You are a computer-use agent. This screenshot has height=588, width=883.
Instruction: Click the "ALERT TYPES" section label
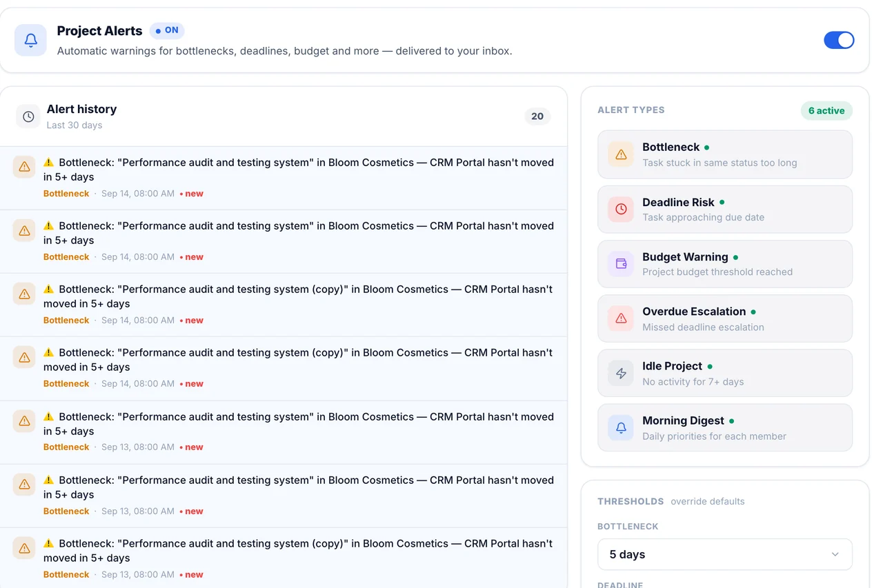coord(631,110)
